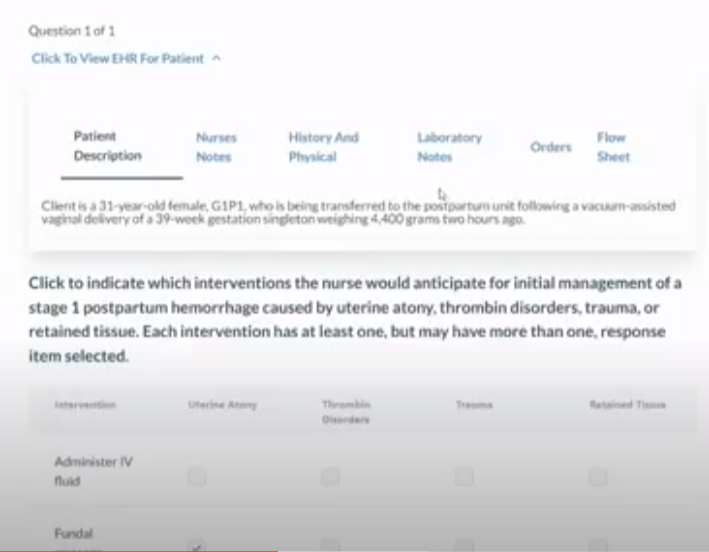View the Laboratory Notes tab
This screenshot has height=552, width=709.
449,147
